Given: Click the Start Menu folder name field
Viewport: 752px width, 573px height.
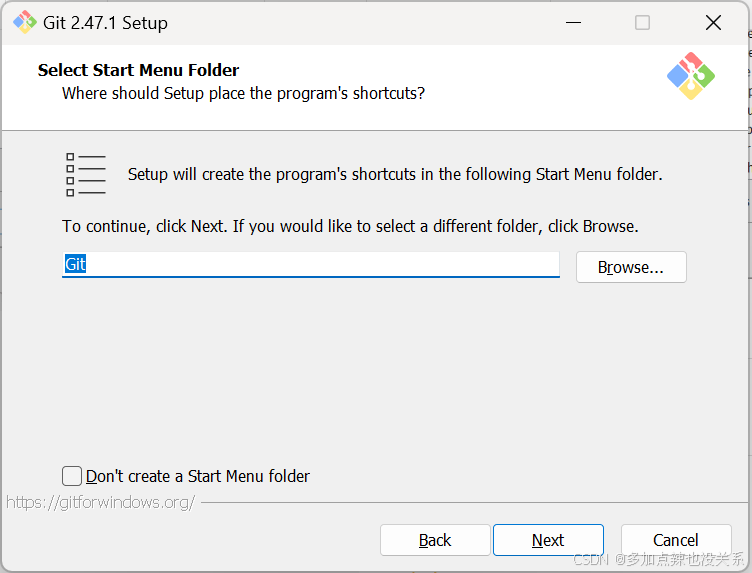Looking at the screenshot, I should pyautogui.click(x=311, y=265).
